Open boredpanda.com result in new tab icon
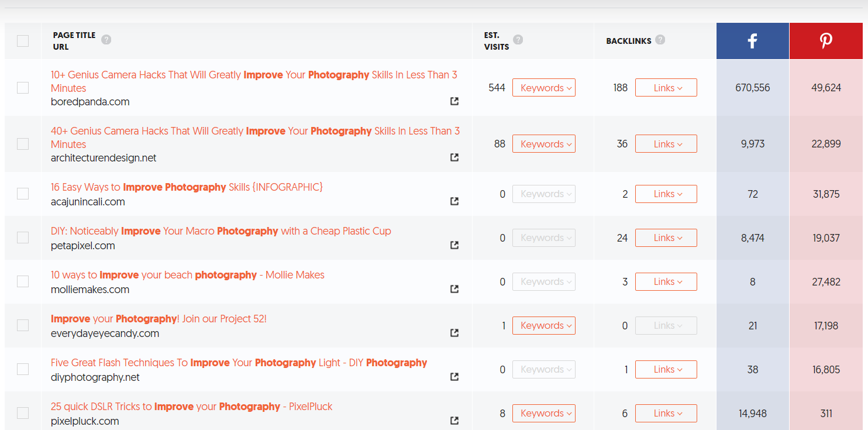The width and height of the screenshot is (868, 430). click(x=454, y=101)
